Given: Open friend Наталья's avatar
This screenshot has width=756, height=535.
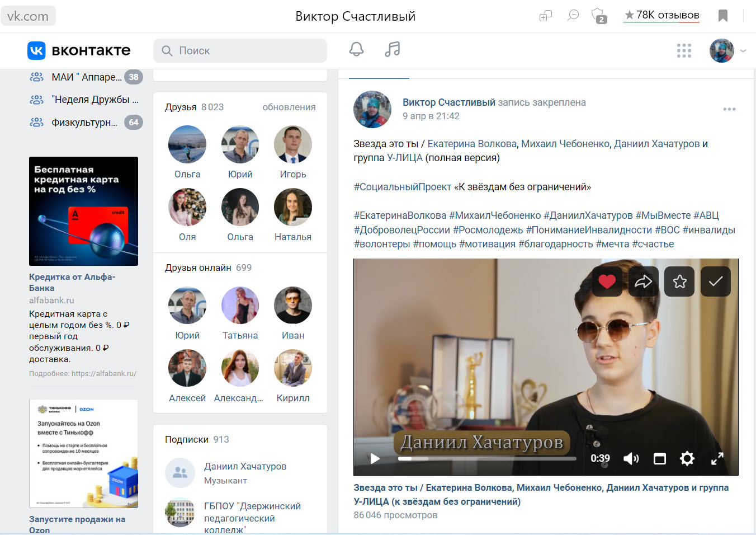Looking at the screenshot, I should (293, 207).
